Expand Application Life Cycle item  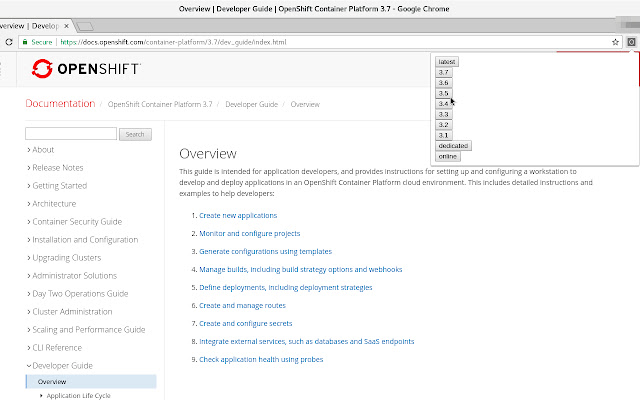(76, 396)
